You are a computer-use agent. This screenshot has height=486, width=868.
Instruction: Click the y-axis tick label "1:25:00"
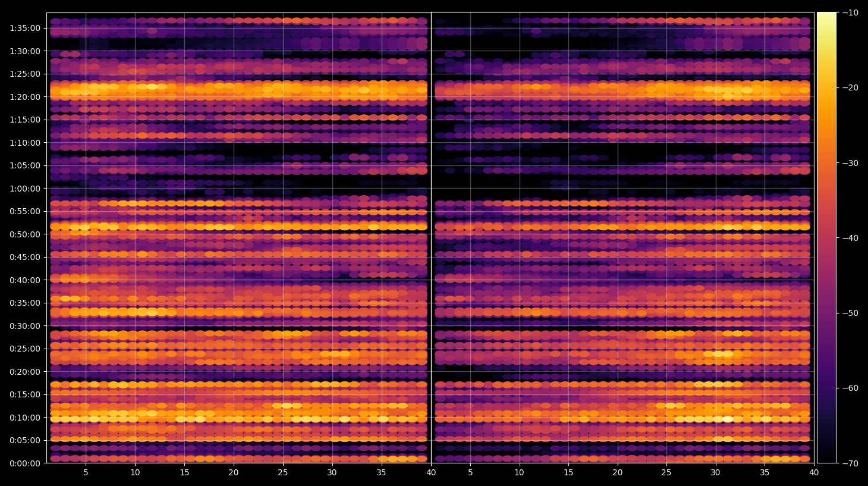click(25, 74)
